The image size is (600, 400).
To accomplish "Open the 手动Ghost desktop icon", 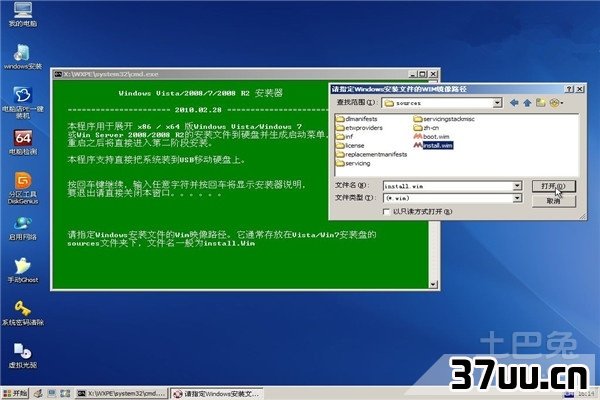I will pyautogui.click(x=23, y=270).
